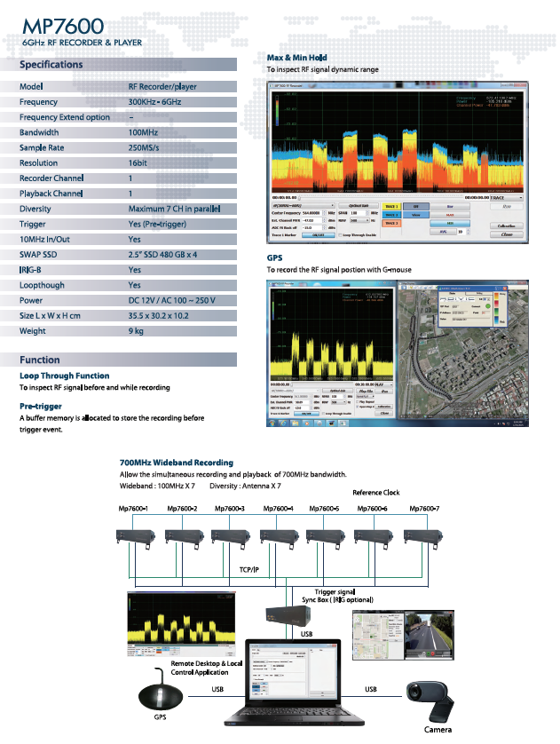Open Windows Start button in GPS screenshot taskbar
The width and height of the screenshot is (560, 744).
click(272, 423)
